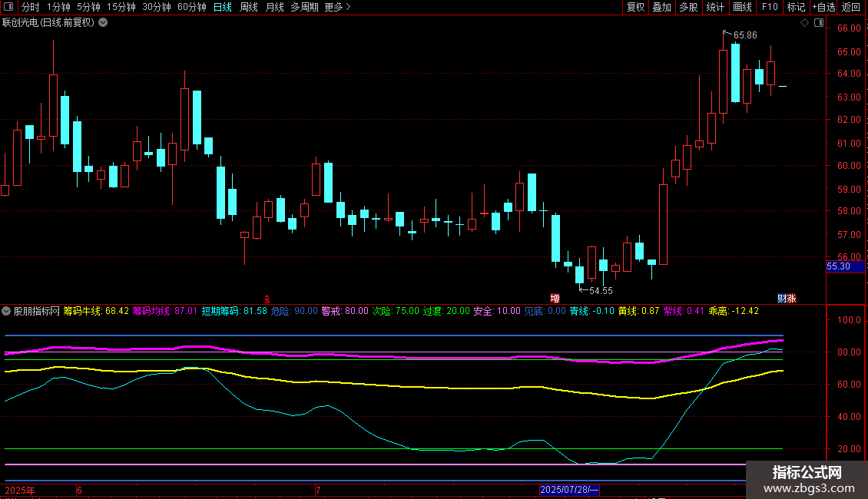868x499 pixels.
Task: Click the 增 event marker
Action: [554, 298]
